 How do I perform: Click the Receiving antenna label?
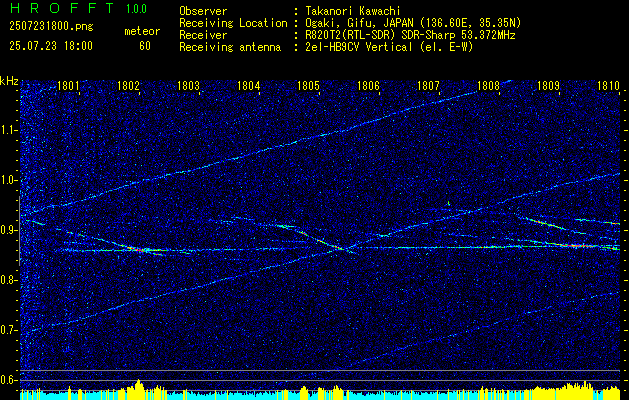pos(230,47)
